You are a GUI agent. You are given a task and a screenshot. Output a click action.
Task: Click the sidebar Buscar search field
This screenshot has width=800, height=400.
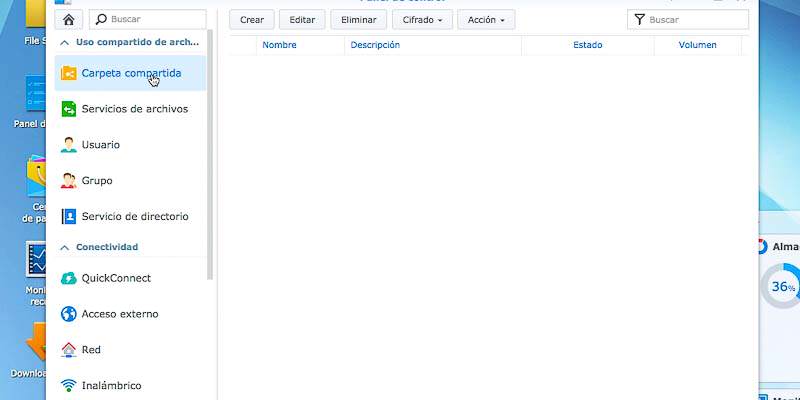pos(148,19)
